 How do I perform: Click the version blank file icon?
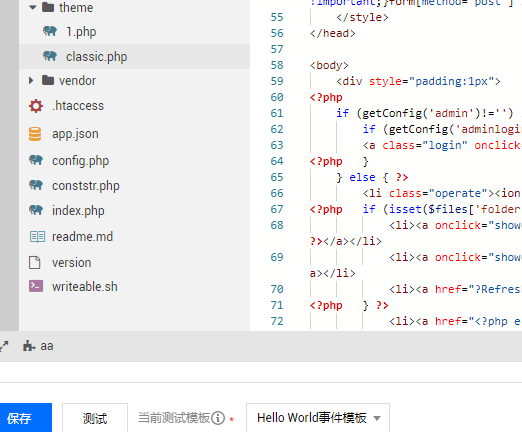pyautogui.click(x=35, y=262)
